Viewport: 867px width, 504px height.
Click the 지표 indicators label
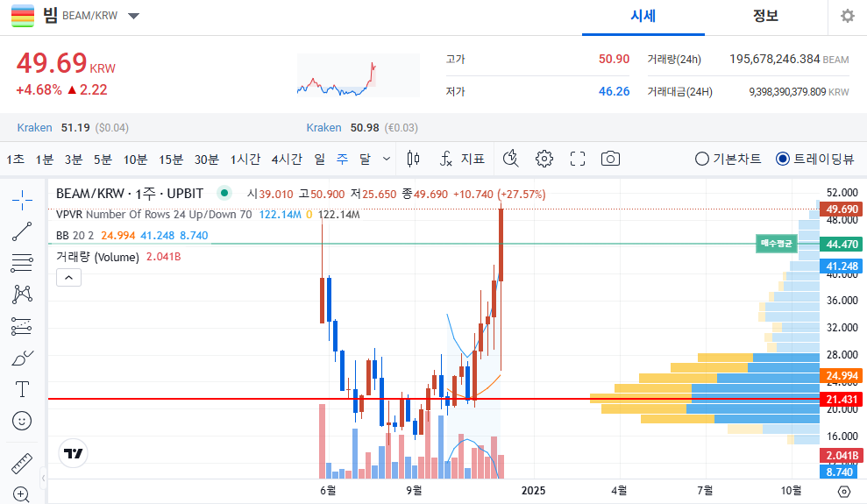click(x=473, y=160)
